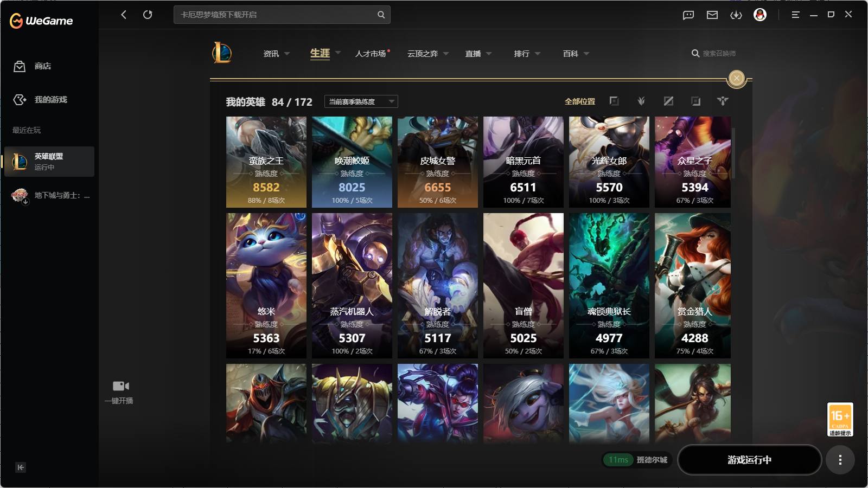The image size is (868, 488).
Task: Open the WeGame main menu hamburger icon
Action: 795,15
